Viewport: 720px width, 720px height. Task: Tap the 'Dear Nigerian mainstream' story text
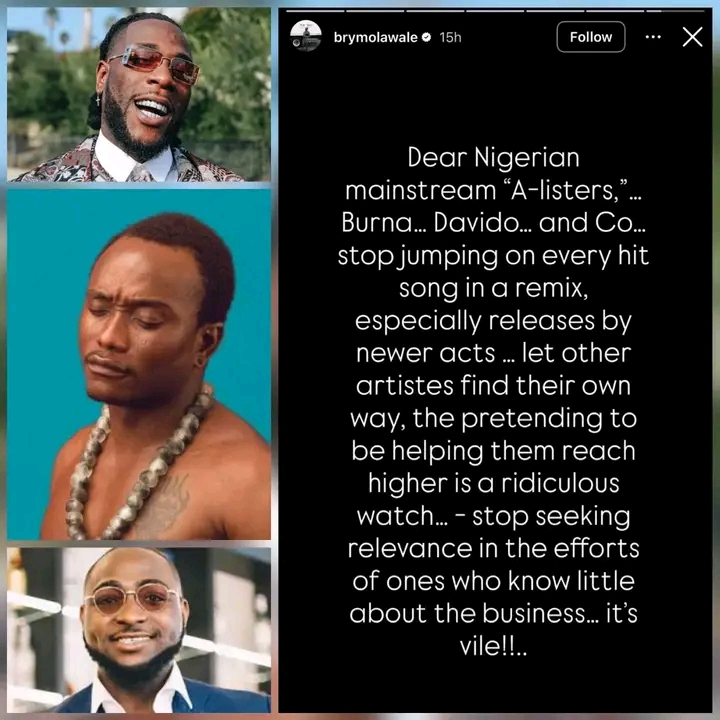493,402
